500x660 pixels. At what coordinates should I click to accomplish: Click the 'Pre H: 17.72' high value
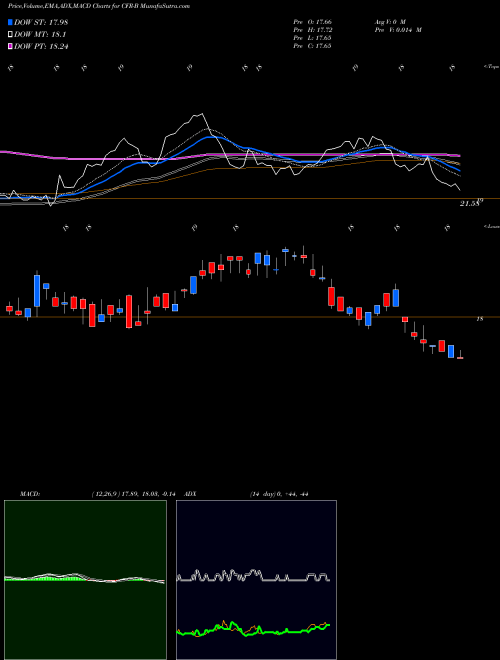[x=312, y=29]
